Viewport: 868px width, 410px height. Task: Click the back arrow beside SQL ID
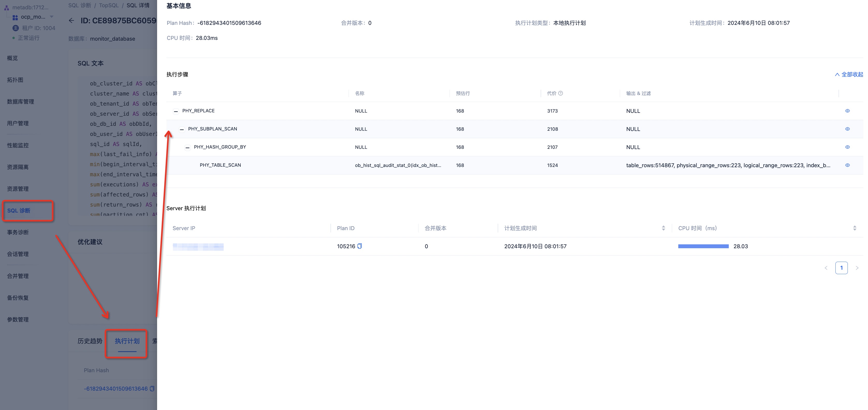click(71, 20)
